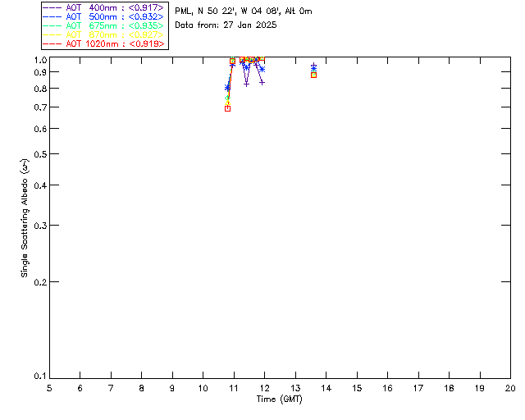Click the 'Single Scattering Albedo' y-axis title
This screenshot has width=525, height=420.
[25, 218]
